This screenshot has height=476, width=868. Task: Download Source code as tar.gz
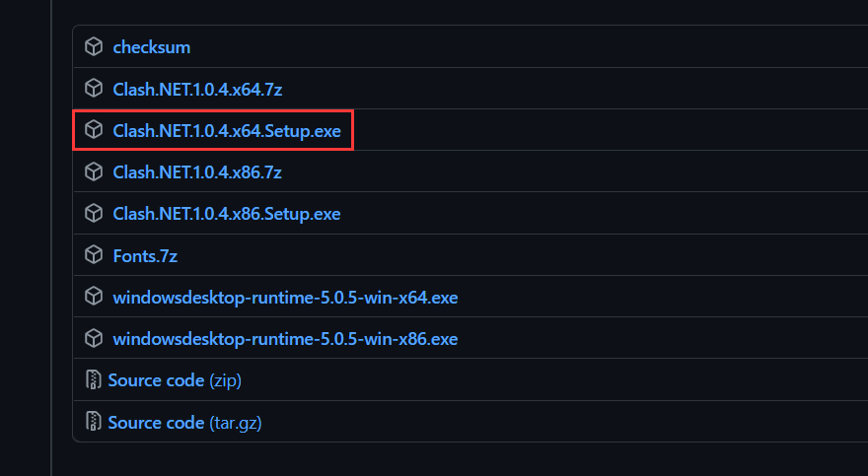[x=184, y=422]
